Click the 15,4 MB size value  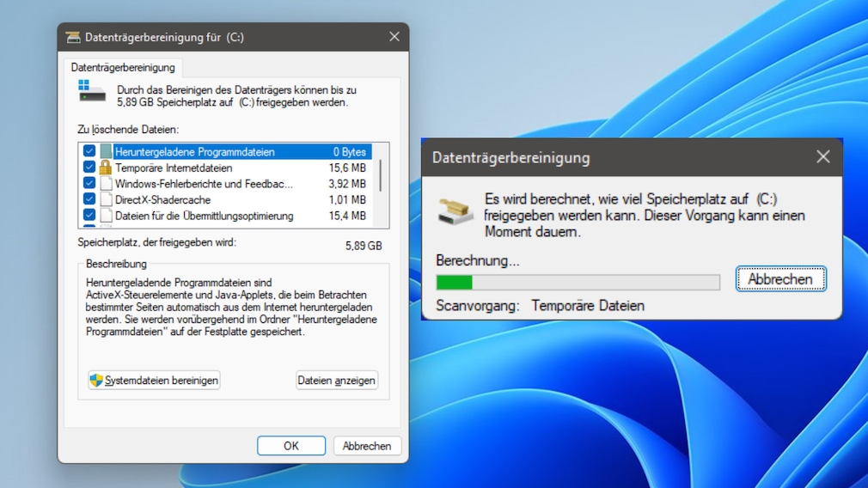(347, 216)
